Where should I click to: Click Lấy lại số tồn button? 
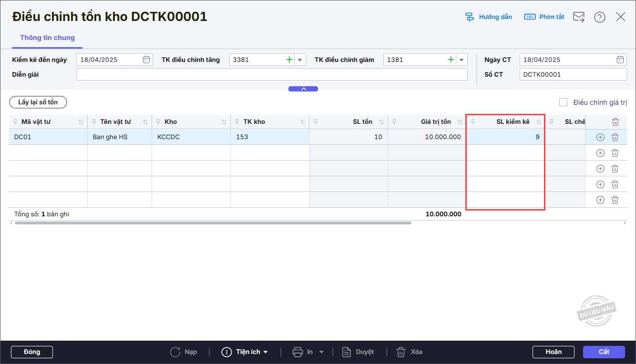click(x=38, y=102)
